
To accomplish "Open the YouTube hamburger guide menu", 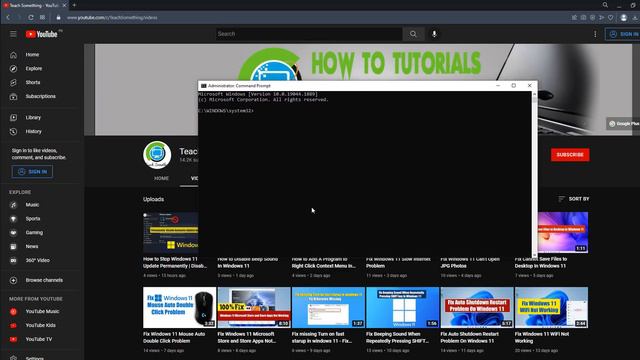I will coord(13,34).
